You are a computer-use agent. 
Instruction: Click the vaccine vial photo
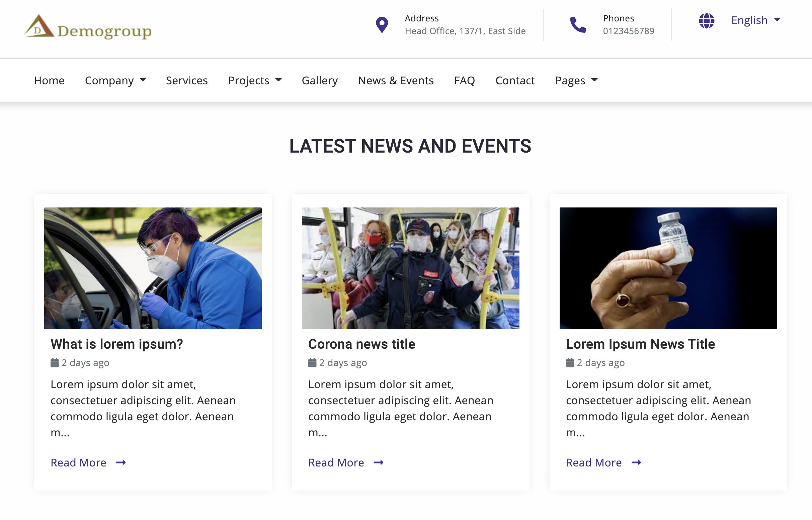pos(668,268)
